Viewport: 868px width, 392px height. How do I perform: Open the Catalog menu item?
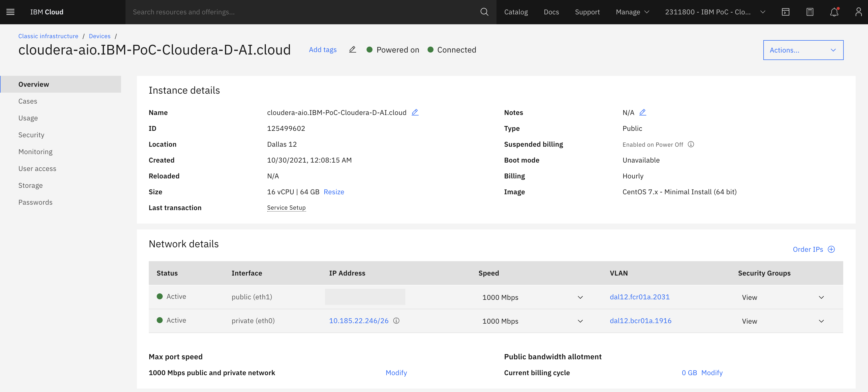click(x=516, y=12)
